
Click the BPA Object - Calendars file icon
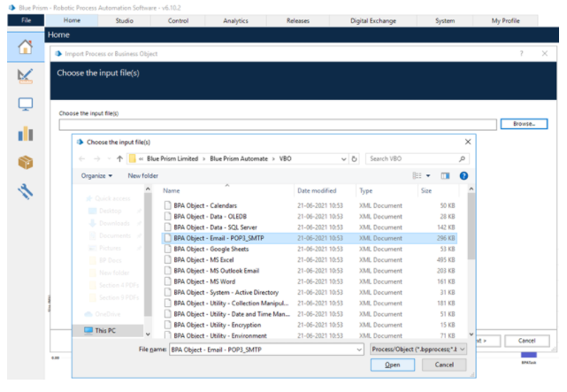(167, 205)
